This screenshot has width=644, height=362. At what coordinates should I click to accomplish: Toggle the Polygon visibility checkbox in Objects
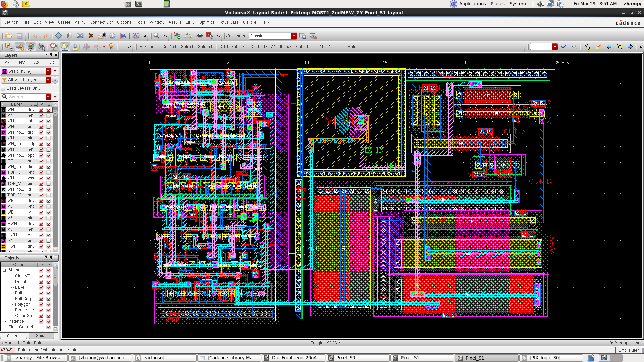point(41,304)
